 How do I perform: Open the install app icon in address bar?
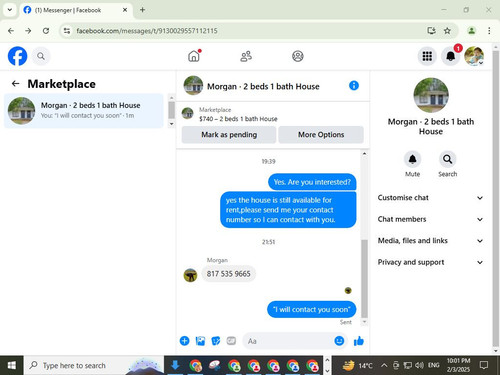[431, 31]
